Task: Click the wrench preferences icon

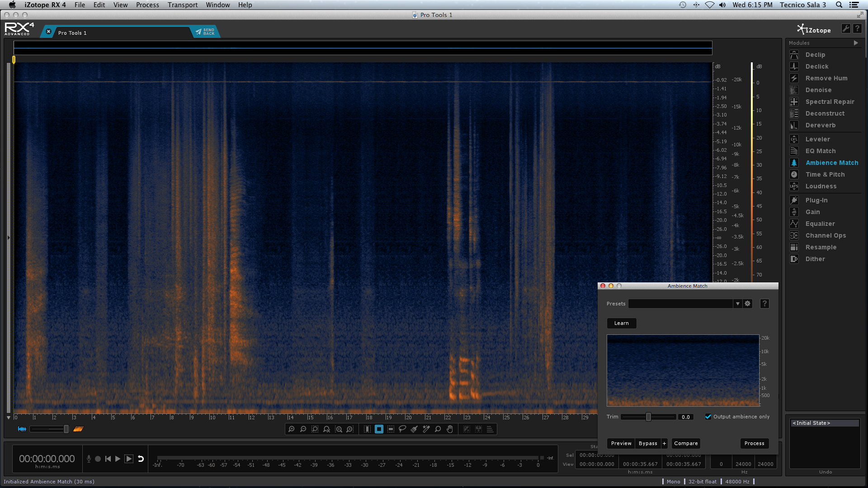Action: coord(845,28)
